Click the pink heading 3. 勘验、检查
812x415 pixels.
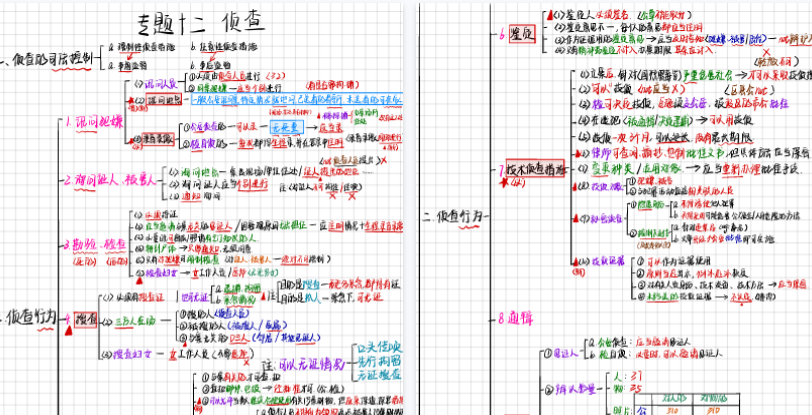click(x=94, y=245)
